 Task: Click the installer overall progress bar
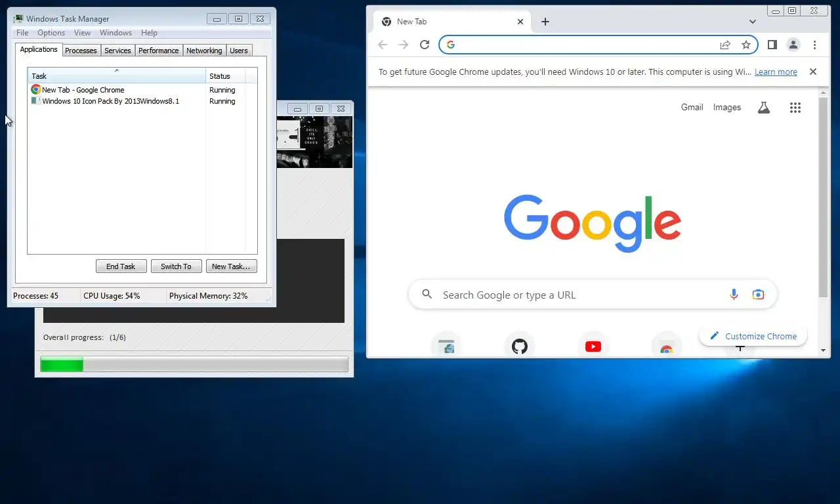coord(194,364)
